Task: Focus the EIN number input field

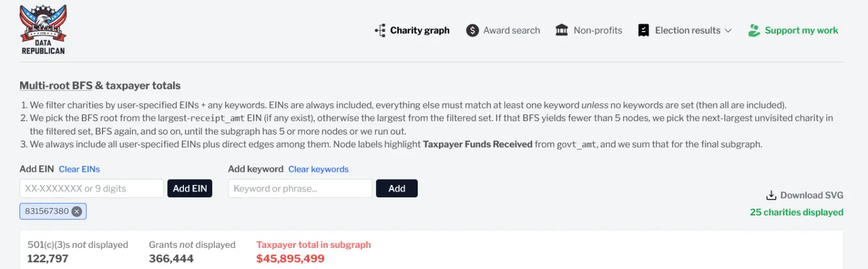Action: coord(92,189)
